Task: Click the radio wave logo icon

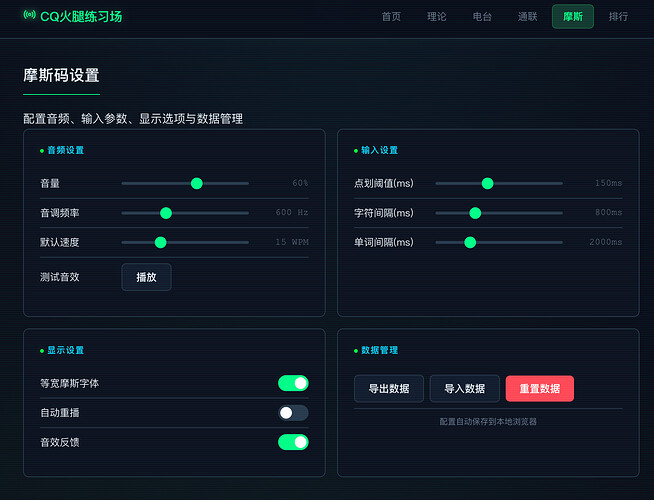Action: [x=29, y=15]
